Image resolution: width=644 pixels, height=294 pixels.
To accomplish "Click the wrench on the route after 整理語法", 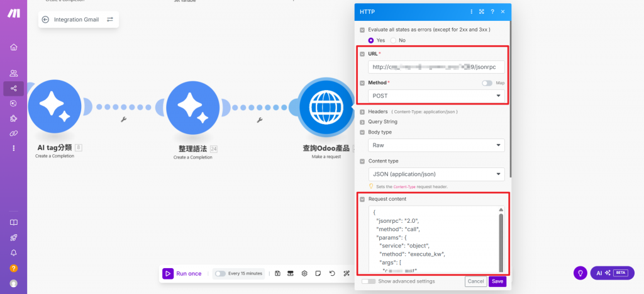I will click(259, 120).
